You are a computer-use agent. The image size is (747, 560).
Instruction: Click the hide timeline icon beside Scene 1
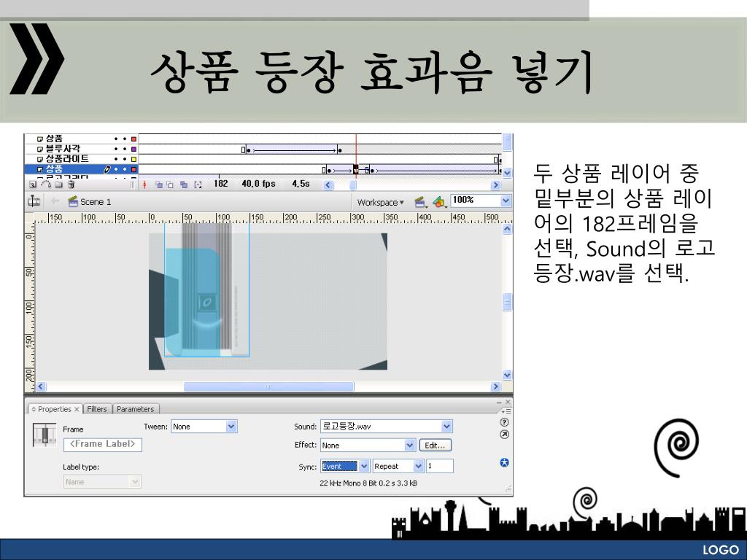(34, 201)
